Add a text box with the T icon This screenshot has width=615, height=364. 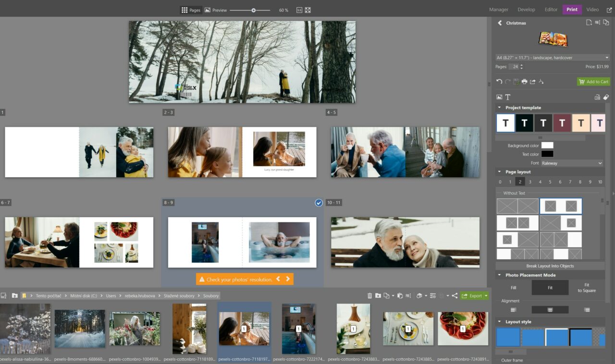(508, 97)
